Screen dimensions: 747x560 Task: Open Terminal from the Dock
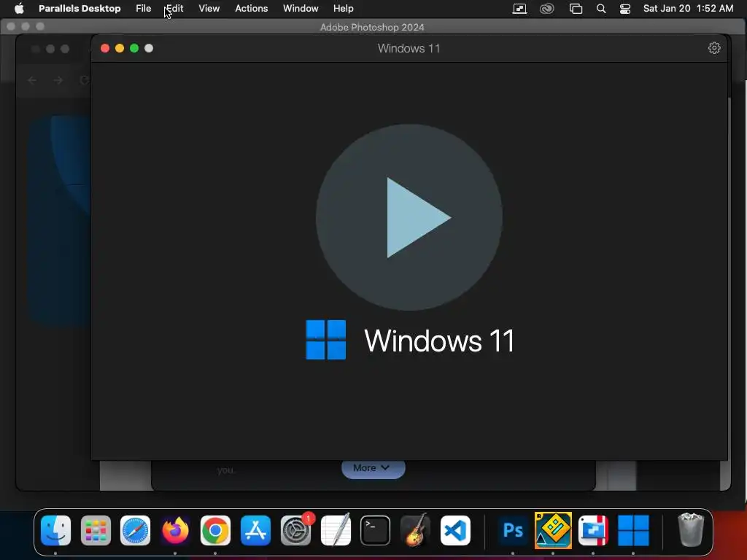(x=376, y=531)
